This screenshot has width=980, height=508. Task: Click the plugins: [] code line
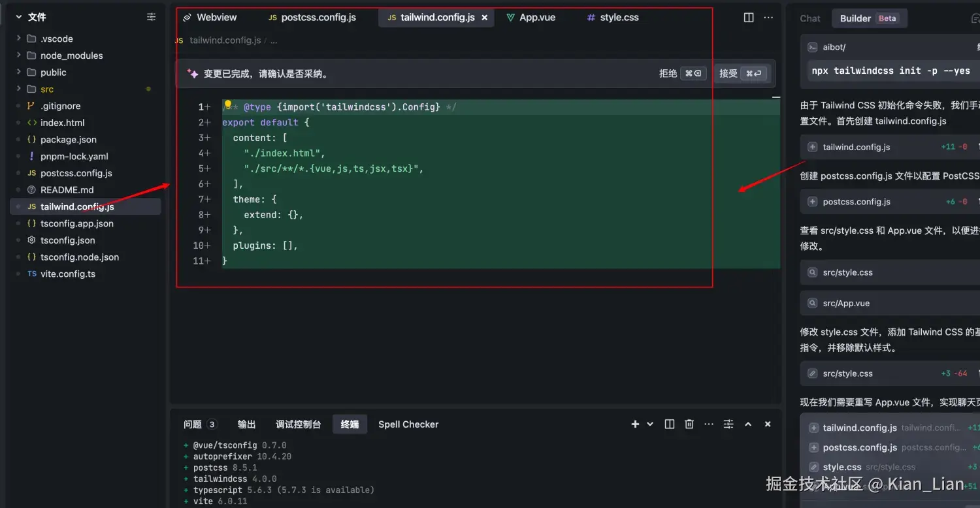pos(265,246)
